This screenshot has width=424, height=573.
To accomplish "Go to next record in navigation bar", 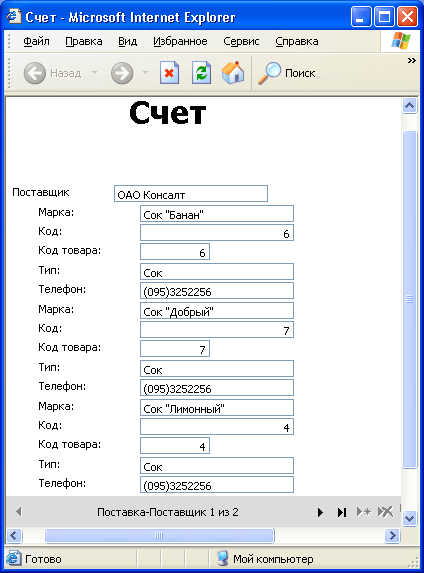I will pyautogui.click(x=320, y=512).
